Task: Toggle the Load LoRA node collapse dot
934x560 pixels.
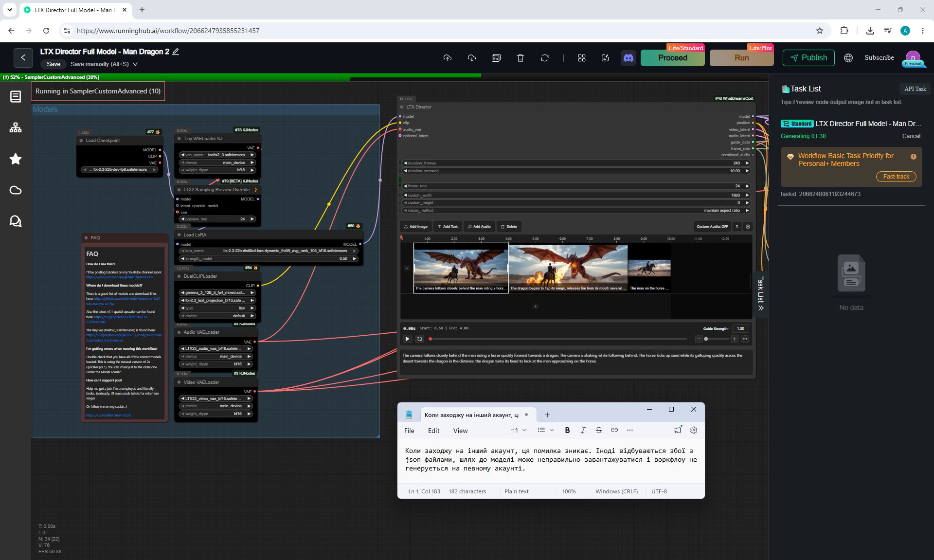Action: click(x=179, y=235)
